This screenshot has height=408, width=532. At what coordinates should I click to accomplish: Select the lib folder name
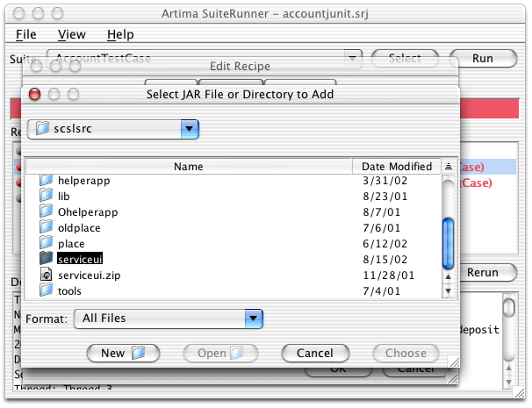(64, 196)
